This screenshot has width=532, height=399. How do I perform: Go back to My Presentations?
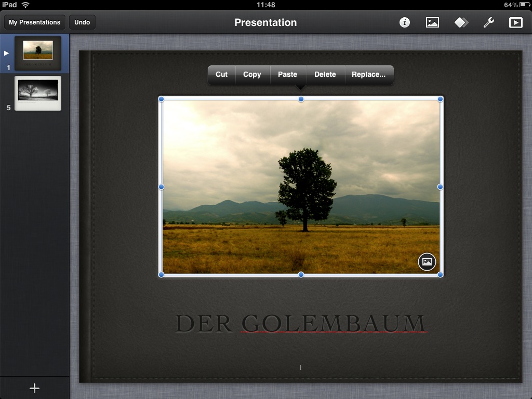[x=35, y=22]
